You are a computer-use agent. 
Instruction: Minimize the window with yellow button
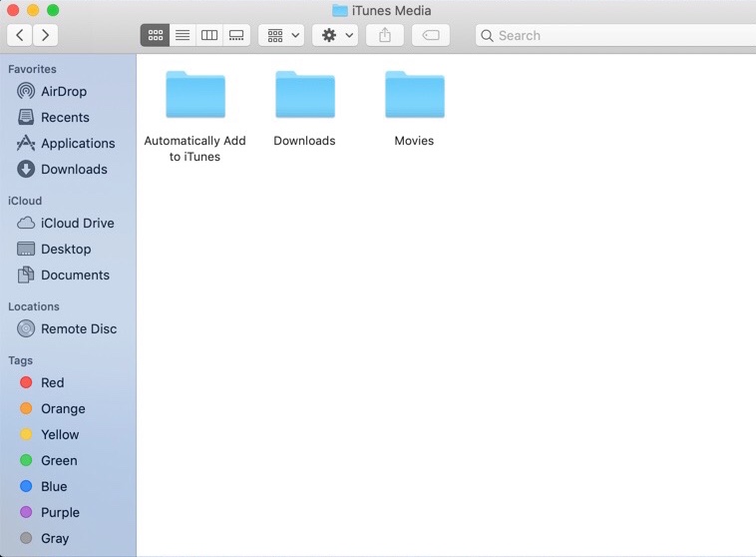coord(33,10)
